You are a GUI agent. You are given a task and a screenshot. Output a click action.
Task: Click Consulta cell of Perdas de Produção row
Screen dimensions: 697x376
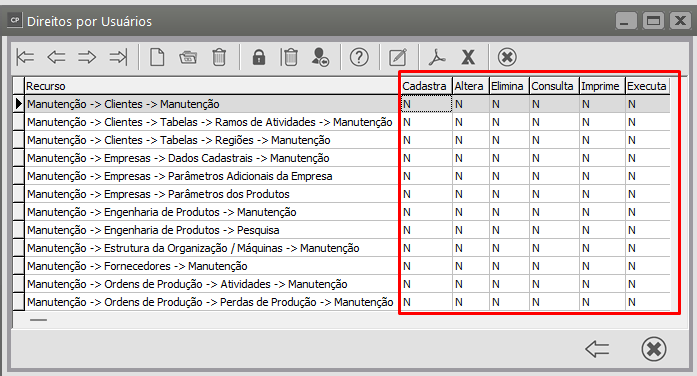tap(554, 302)
